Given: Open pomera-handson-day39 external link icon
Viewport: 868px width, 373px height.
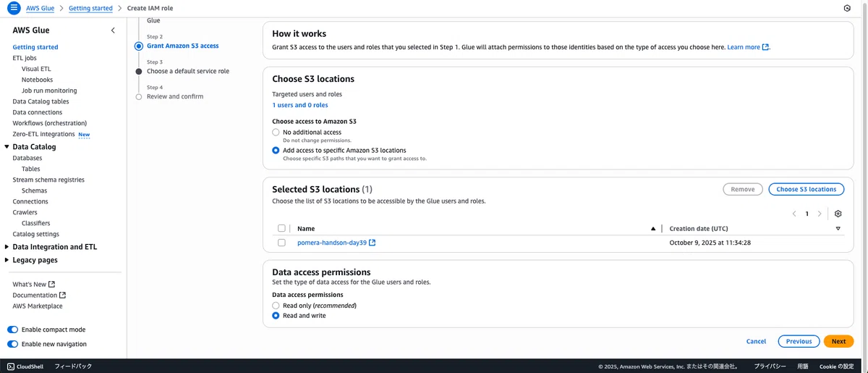Looking at the screenshot, I should point(373,243).
